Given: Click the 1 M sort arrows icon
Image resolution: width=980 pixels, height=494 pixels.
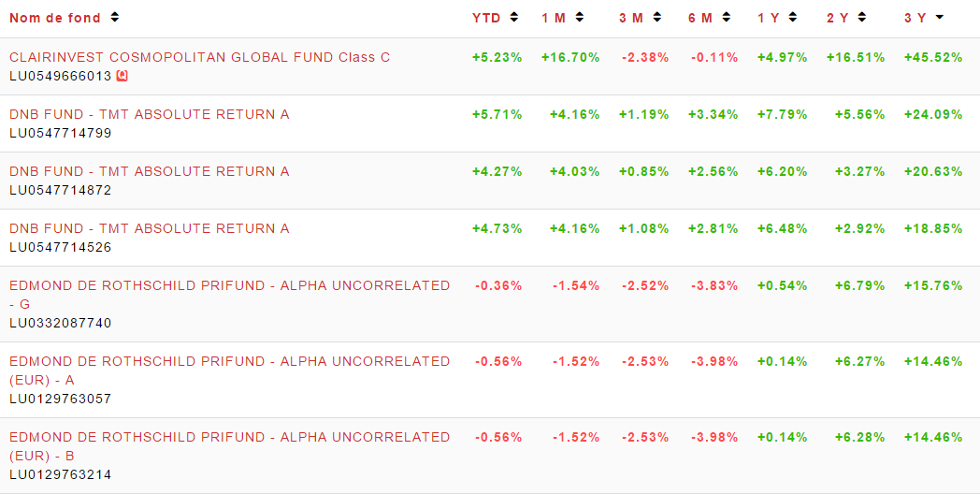Looking at the screenshot, I should pyautogui.click(x=580, y=18).
